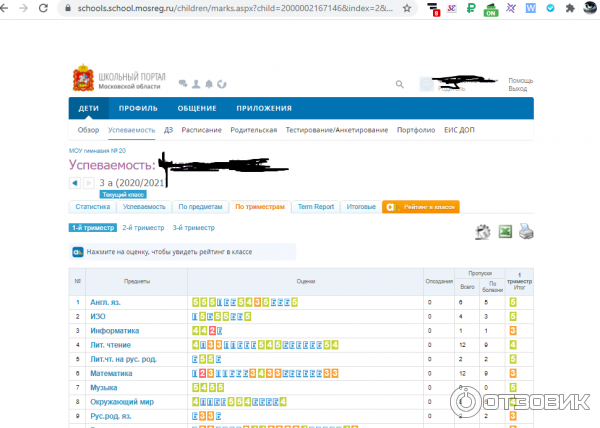Open the ДЕТИ main menu section
The width and height of the screenshot is (600, 428).
[x=88, y=109]
